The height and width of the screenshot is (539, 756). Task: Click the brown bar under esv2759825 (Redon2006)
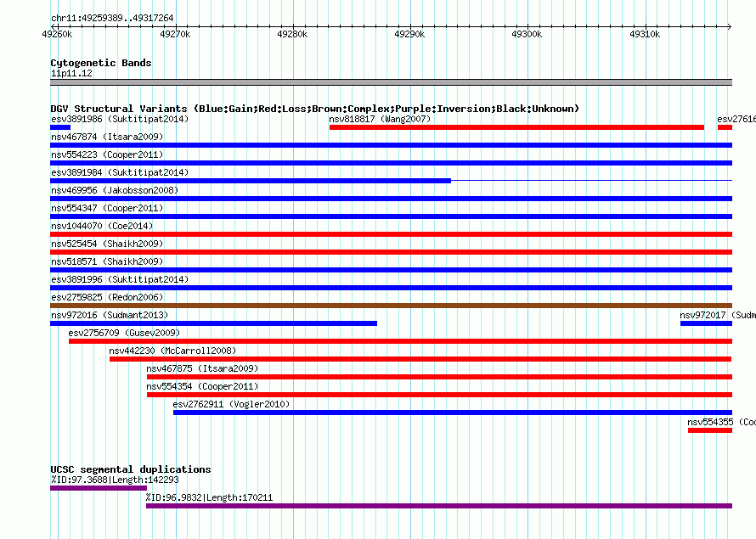click(391, 306)
